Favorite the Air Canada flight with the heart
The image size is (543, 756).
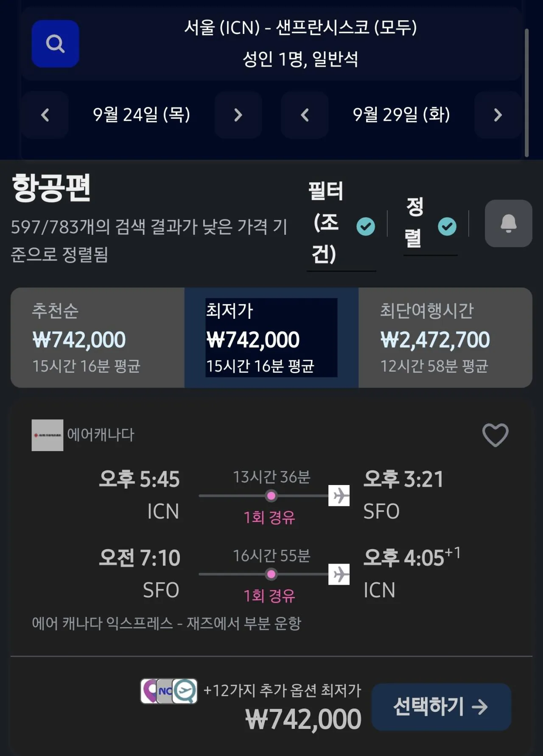point(495,435)
